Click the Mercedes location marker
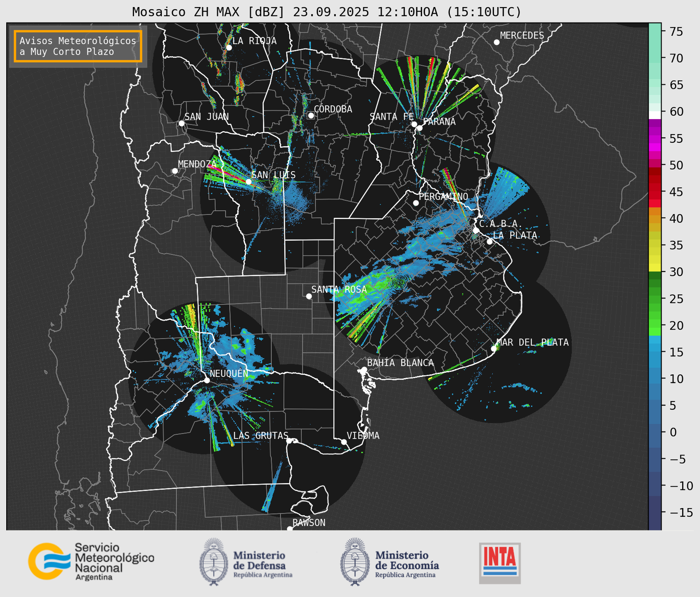Screen dimensions: 700x597 point(496,42)
